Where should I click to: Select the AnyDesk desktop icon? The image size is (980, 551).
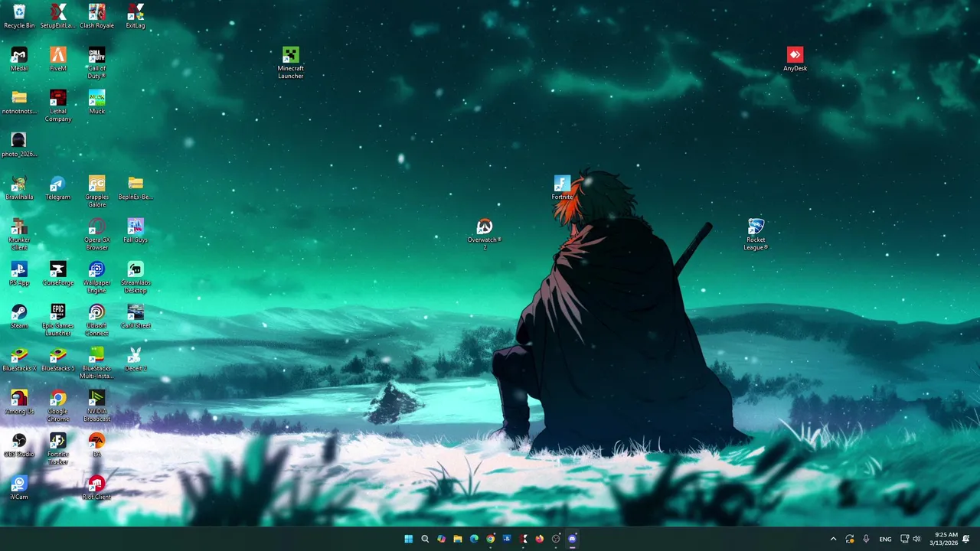(795, 59)
